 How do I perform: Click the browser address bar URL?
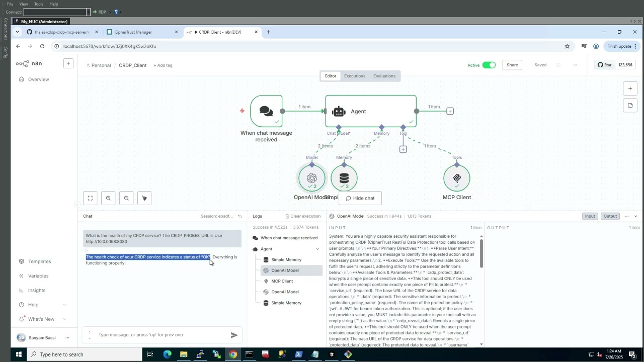point(110,46)
